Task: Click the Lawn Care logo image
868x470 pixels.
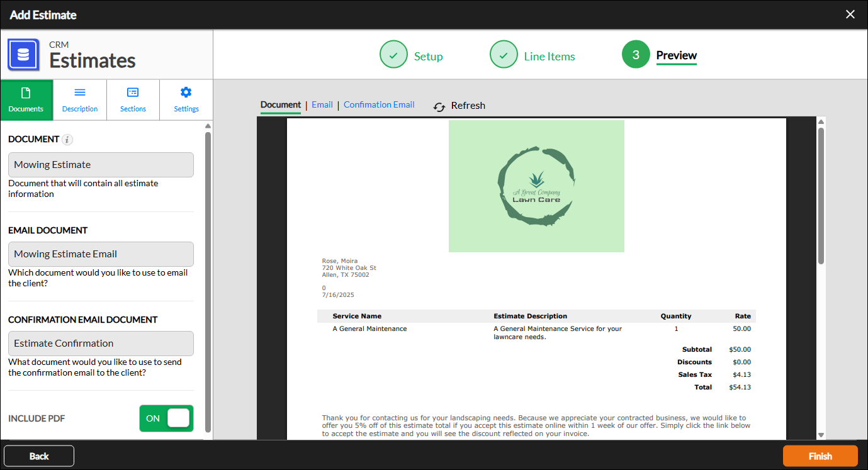Action: pos(536,186)
